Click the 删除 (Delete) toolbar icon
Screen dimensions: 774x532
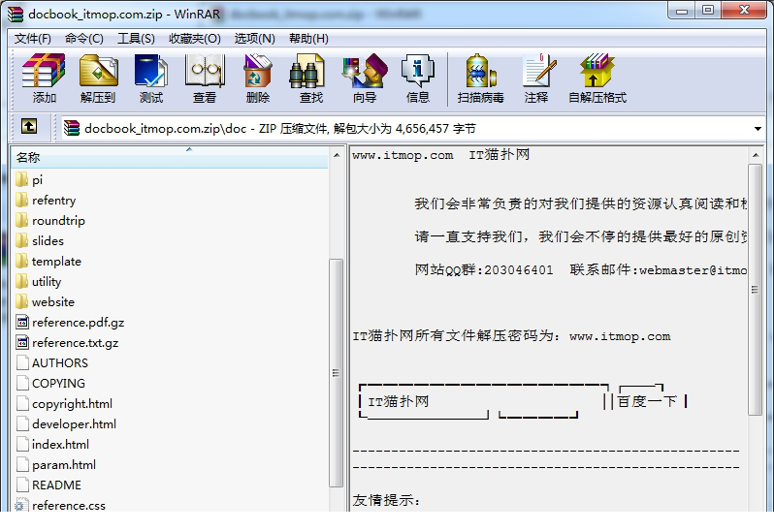[x=258, y=78]
